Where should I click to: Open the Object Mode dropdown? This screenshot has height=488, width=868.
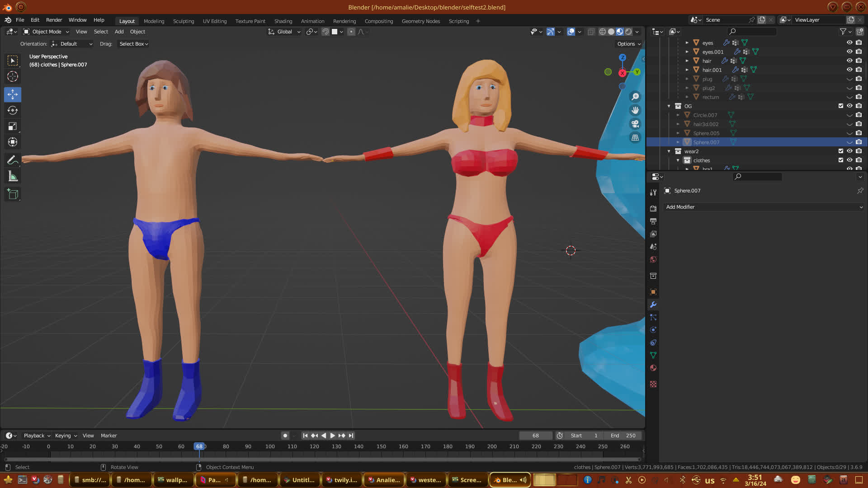point(46,32)
